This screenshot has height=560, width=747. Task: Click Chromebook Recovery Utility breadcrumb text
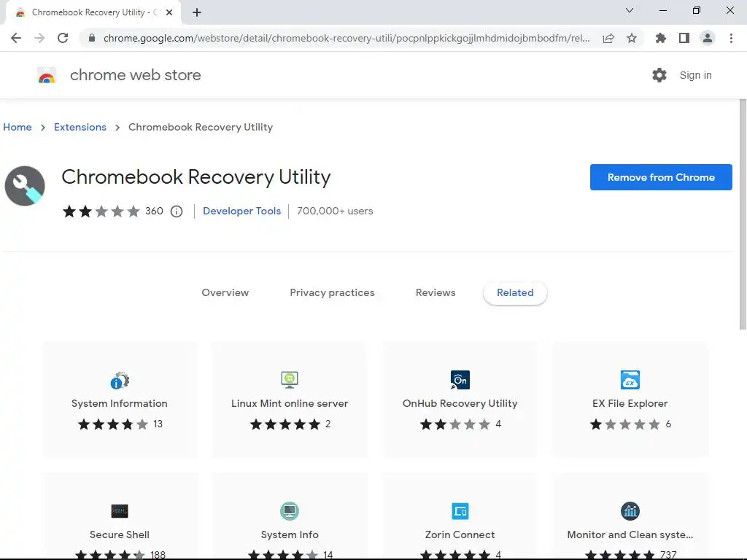click(x=201, y=127)
